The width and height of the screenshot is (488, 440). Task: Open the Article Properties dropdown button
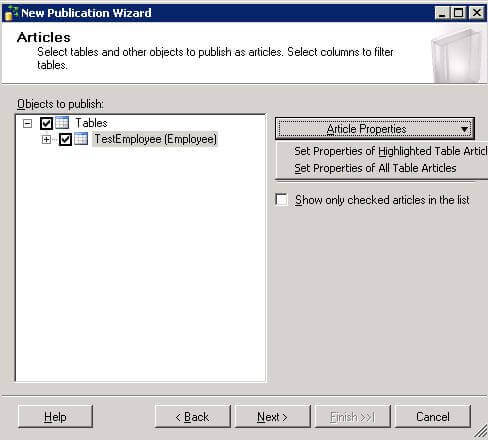[375, 129]
